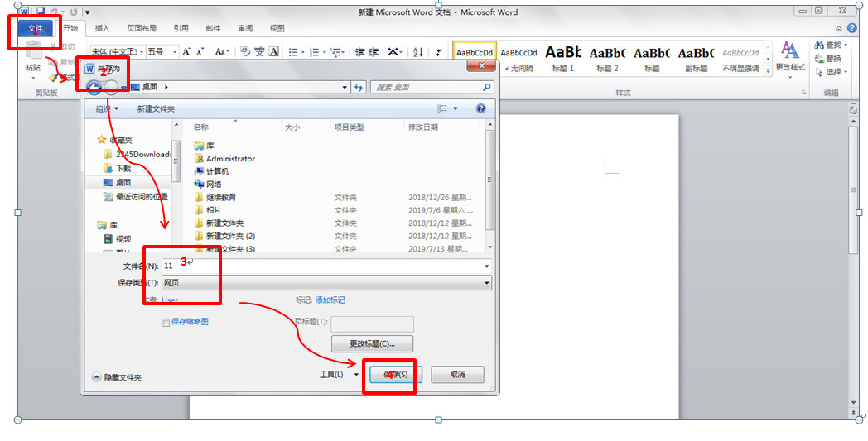
Task: Click the help icon in Save As dialog
Action: 481,108
